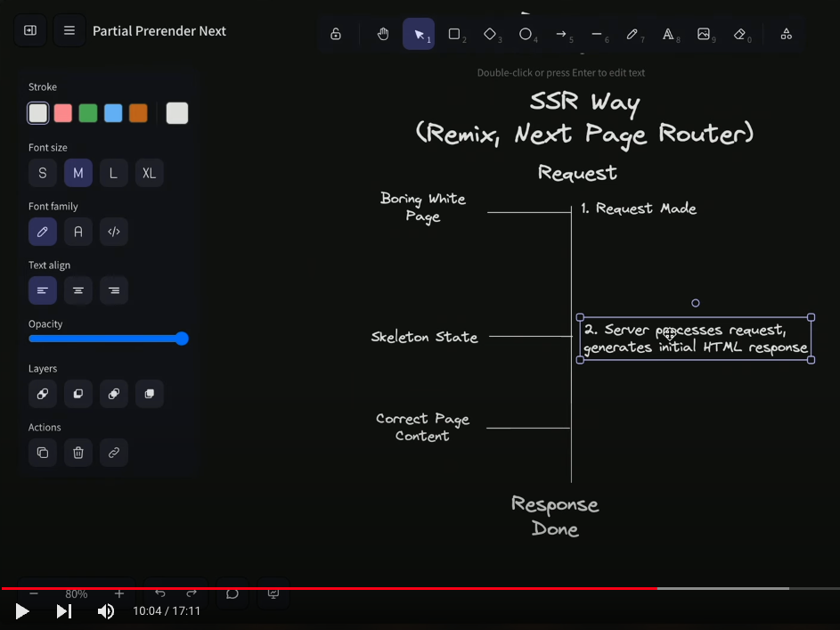
Task: Click the rotation handle above selected text
Action: click(696, 303)
